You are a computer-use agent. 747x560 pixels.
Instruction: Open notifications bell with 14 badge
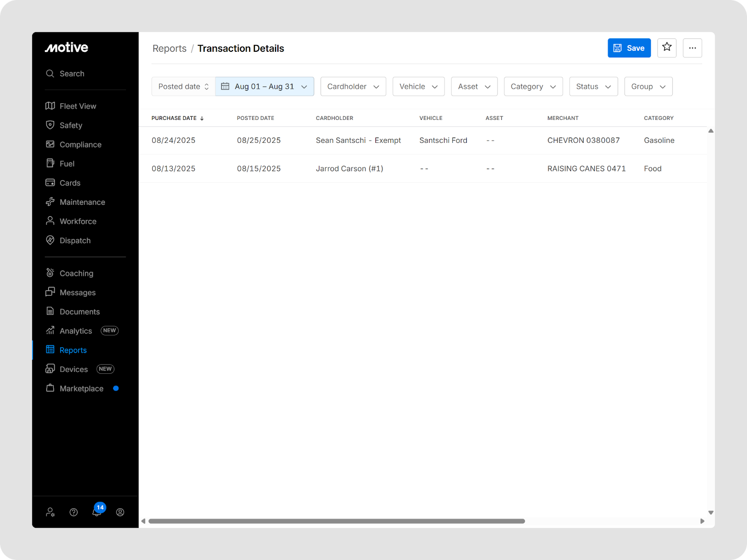click(97, 511)
